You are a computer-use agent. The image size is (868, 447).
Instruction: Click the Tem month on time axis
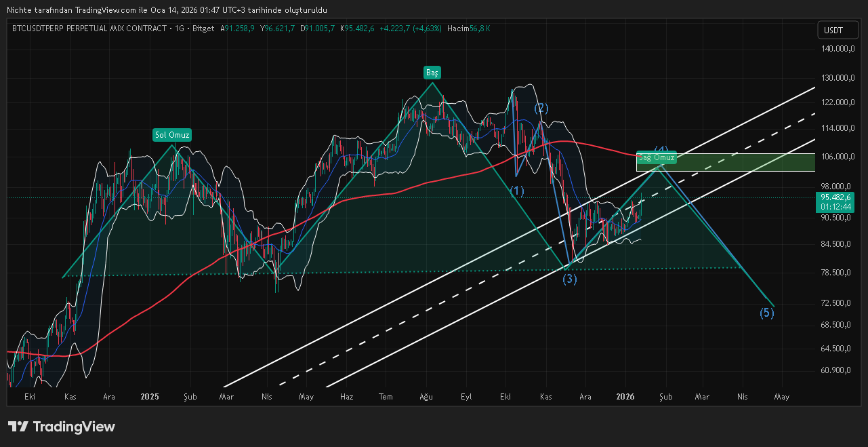[386, 396]
